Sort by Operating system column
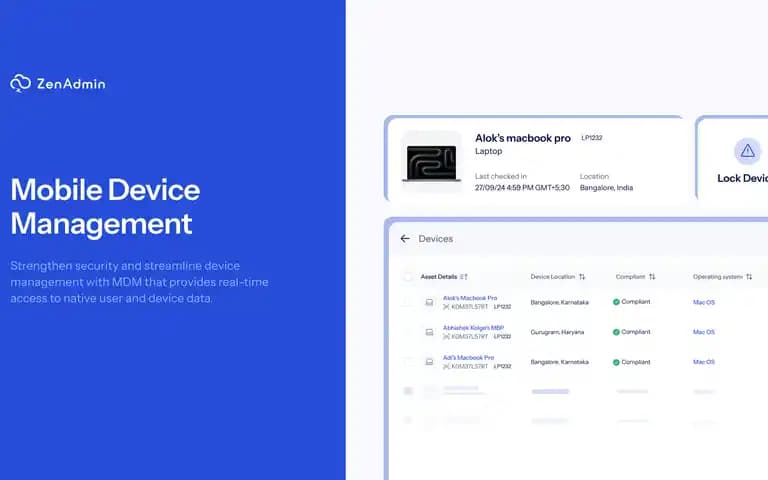This screenshot has width=768, height=480. 749,277
